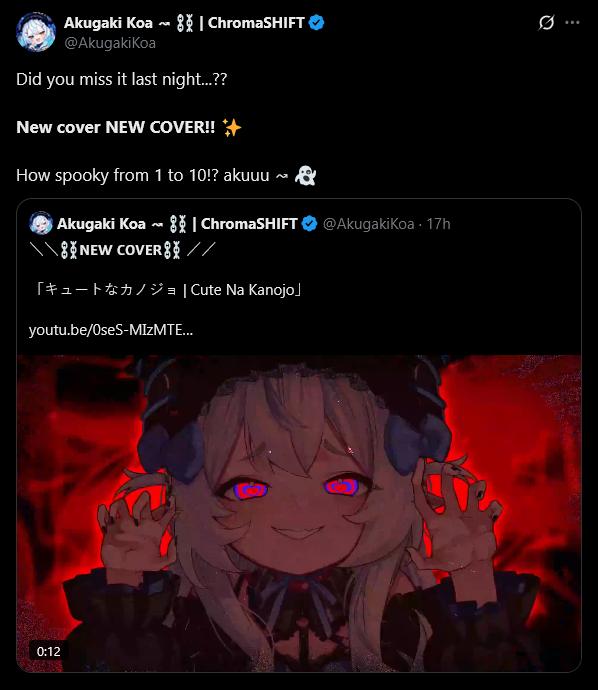
Task: Click the sparkles emoji after NEW COVER
Action: (232, 128)
